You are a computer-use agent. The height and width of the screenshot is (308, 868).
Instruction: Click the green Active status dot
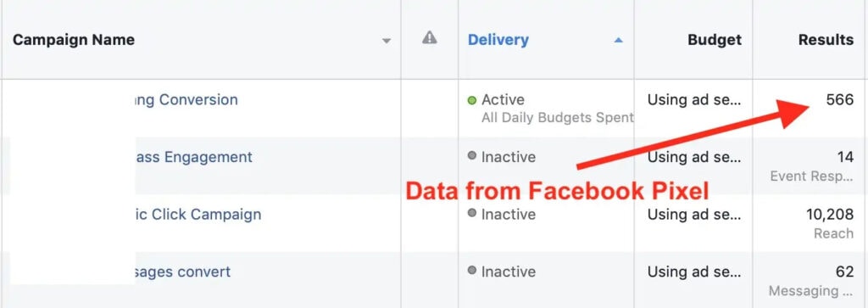coord(471,100)
